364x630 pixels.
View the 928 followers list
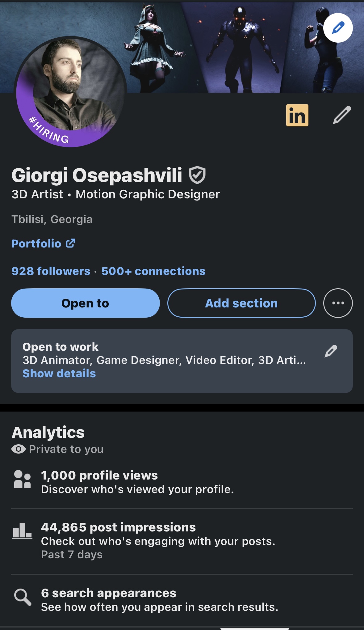51,271
